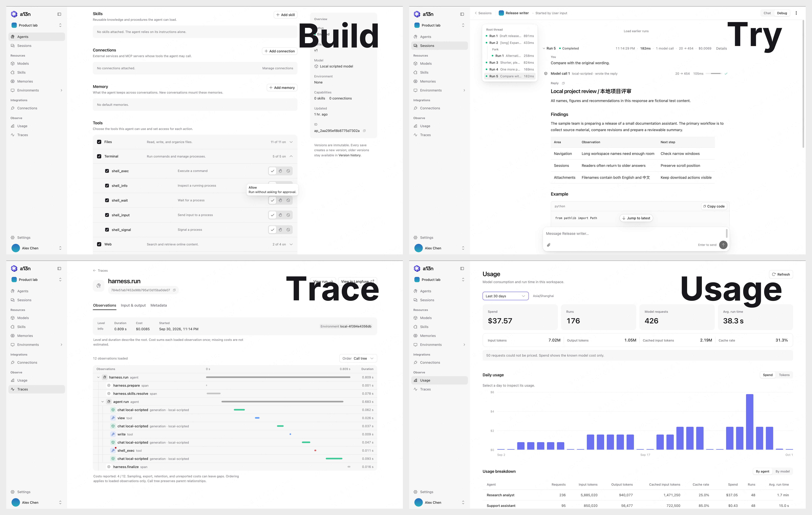Image resolution: width=812 pixels, height=515 pixels.
Task: Set shell_exec to ask-approval hand icon
Action: click(280, 171)
